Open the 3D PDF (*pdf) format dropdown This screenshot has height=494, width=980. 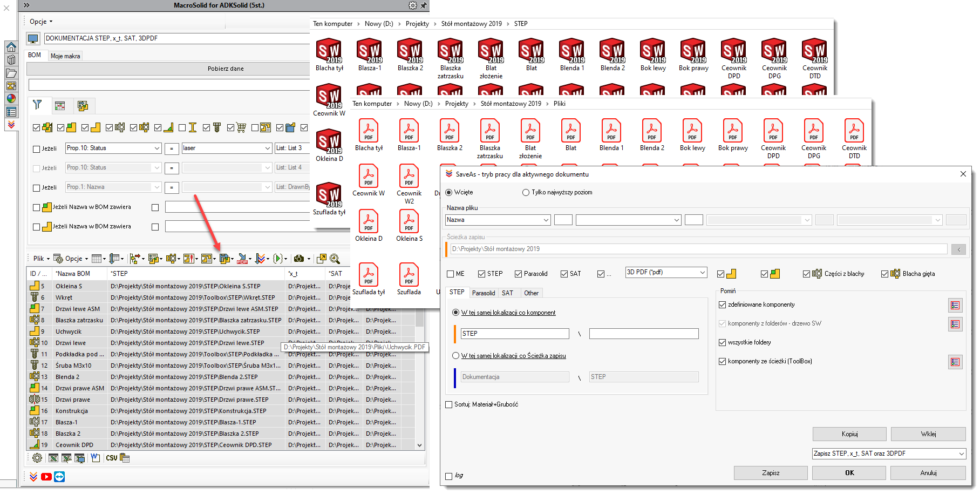tap(666, 273)
